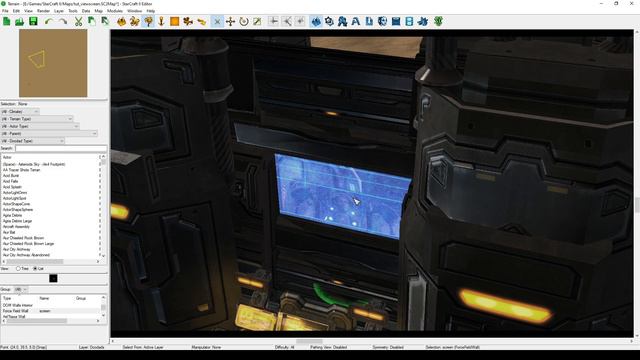Click the black color swatch
Screen dimensions: 640x360
click(53, 278)
